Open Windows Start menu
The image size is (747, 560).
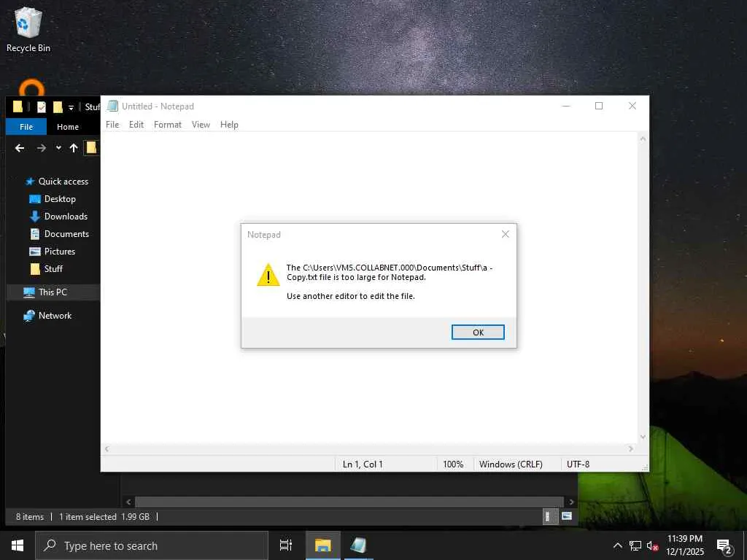(18, 545)
